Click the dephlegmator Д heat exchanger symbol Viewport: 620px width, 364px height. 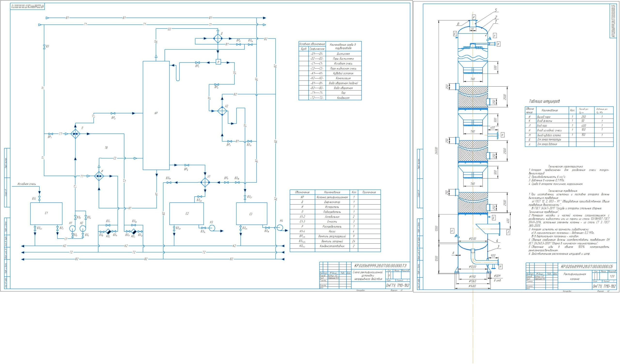pos(218,39)
